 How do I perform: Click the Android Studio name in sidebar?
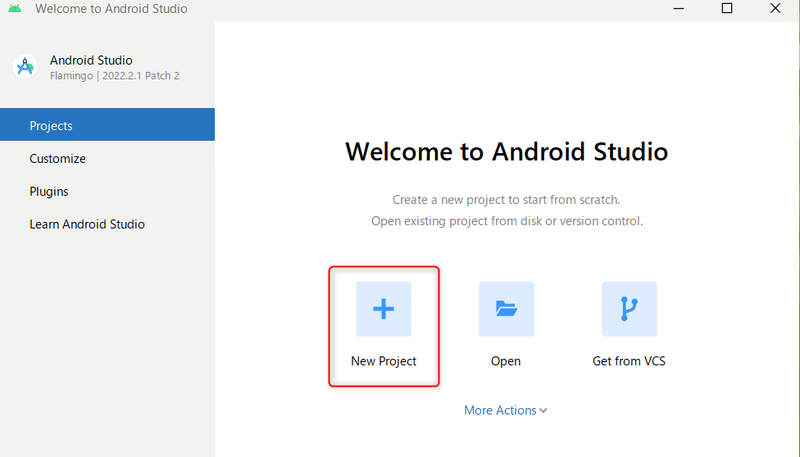(x=91, y=60)
